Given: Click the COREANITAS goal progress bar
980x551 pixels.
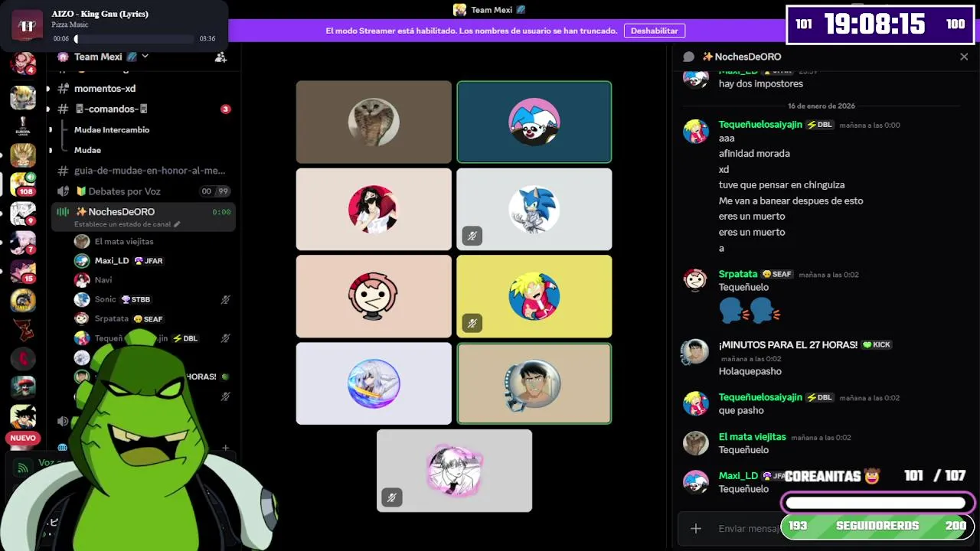Looking at the screenshot, I should click(x=877, y=503).
